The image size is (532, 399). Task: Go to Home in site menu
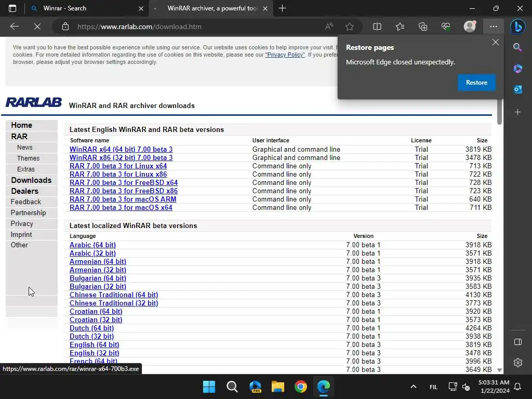21,125
